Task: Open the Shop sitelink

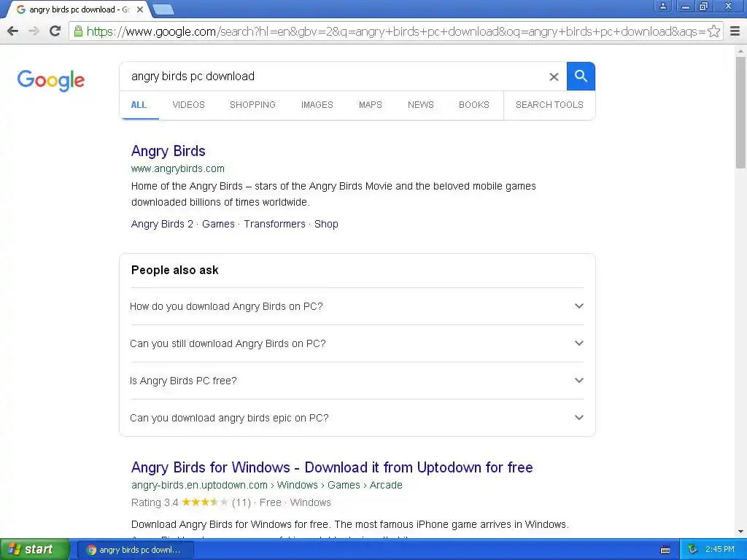Action: tap(326, 224)
